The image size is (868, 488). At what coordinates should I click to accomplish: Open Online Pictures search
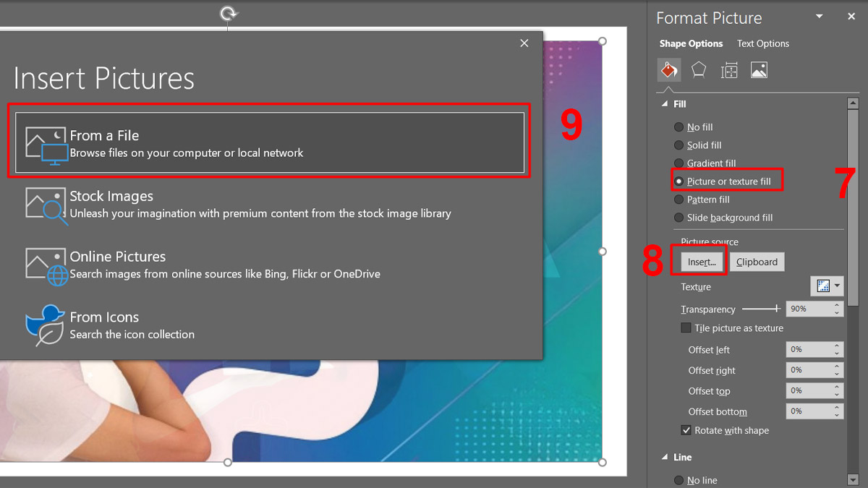click(268, 265)
